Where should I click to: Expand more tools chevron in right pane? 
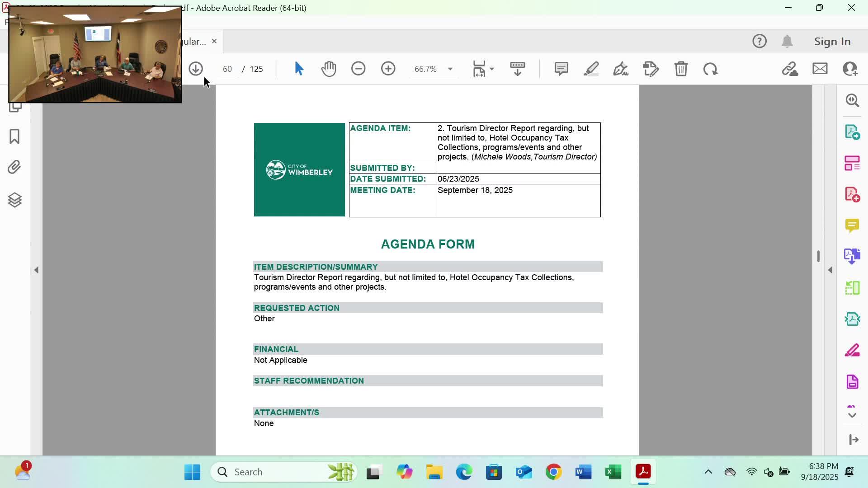tap(852, 415)
